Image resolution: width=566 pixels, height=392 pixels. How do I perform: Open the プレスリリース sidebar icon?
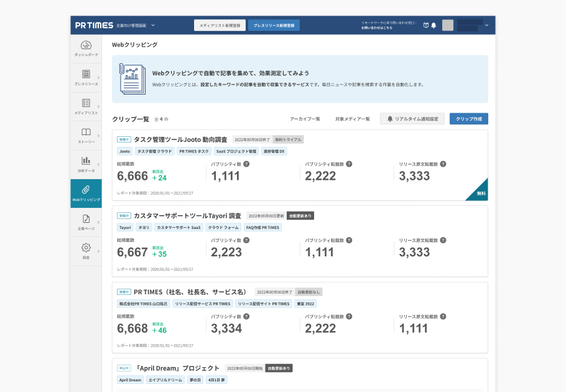(x=86, y=74)
